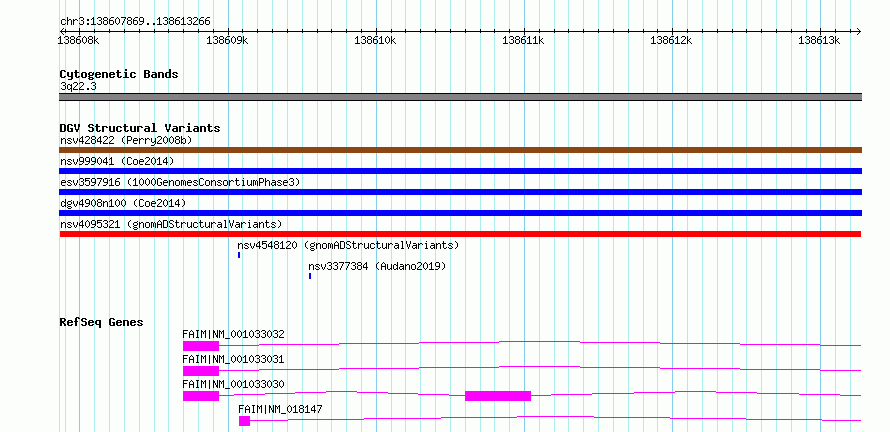Click first exon of FAIM NM_001033030
This screenshot has height=432, width=890.
(200, 396)
